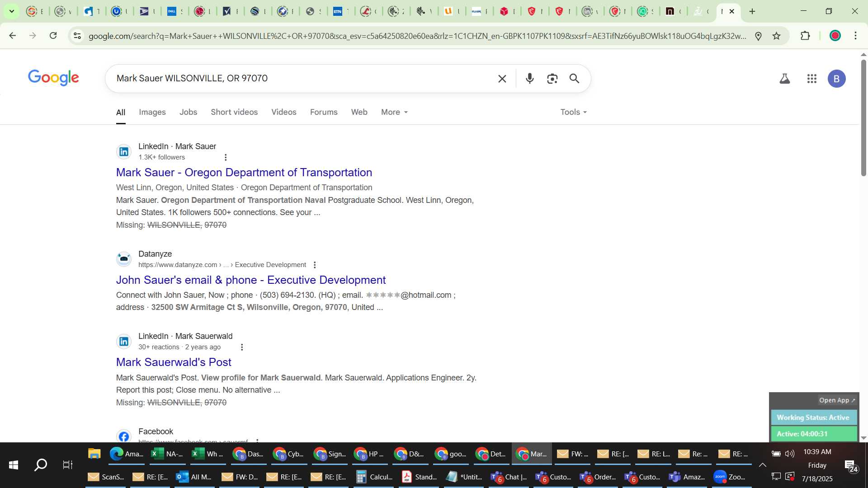Screen dimensions: 868x488
Task: Open Google apps grid icon
Action: (x=812, y=79)
